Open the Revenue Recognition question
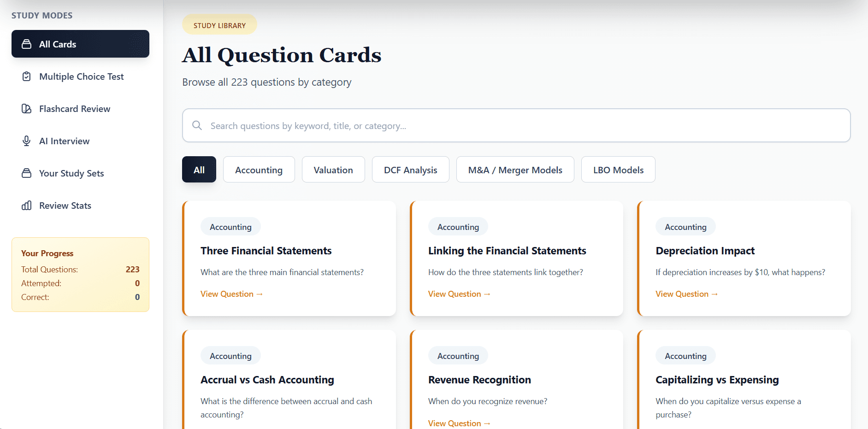This screenshot has width=868, height=429. [x=459, y=423]
